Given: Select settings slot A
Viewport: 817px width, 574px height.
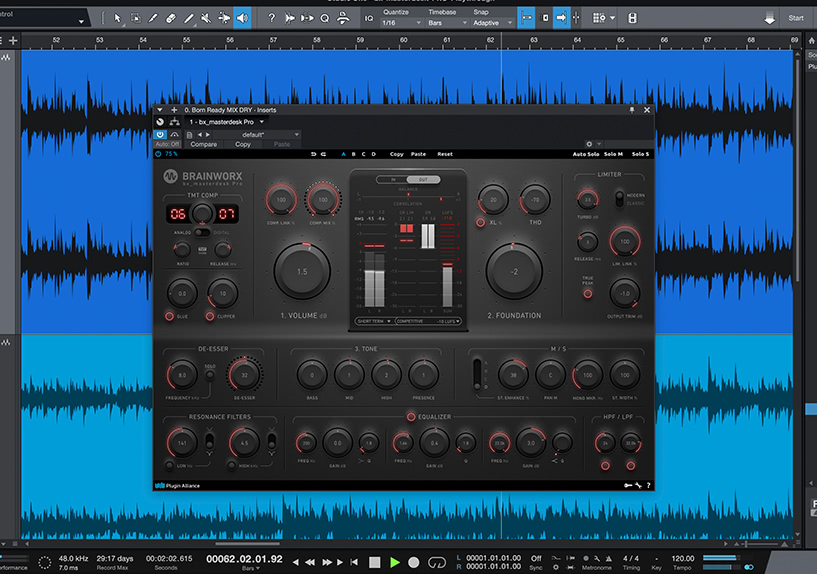Looking at the screenshot, I should click(343, 154).
